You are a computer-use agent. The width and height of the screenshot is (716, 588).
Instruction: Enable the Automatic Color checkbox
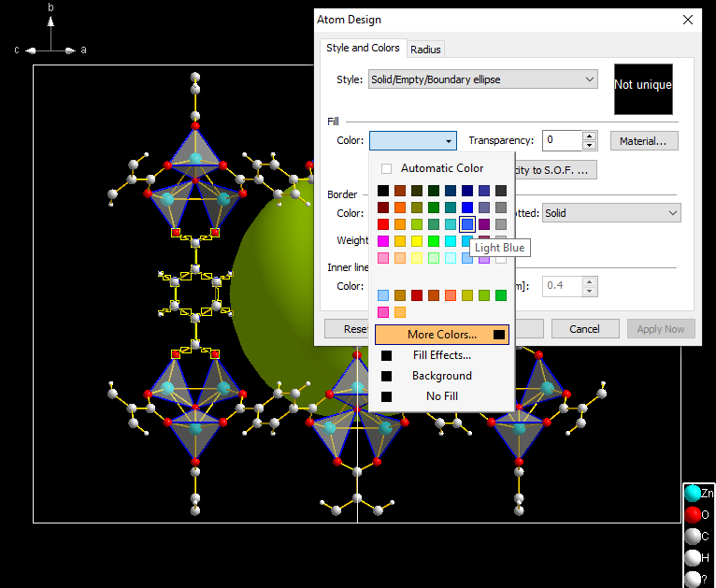click(386, 168)
